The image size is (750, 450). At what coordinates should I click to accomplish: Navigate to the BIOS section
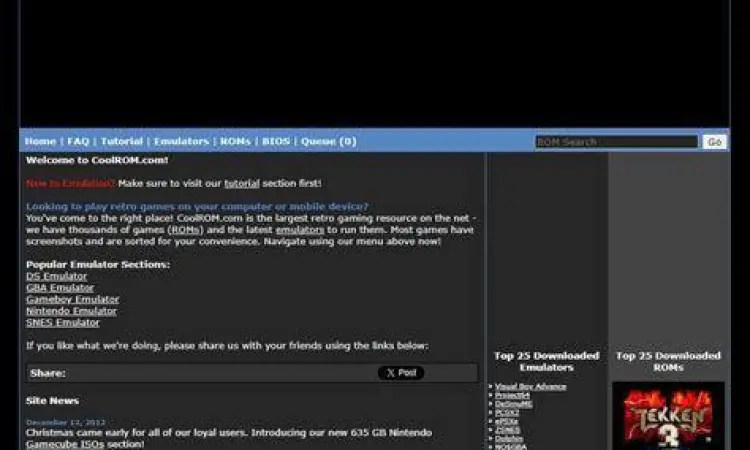[x=276, y=142]
